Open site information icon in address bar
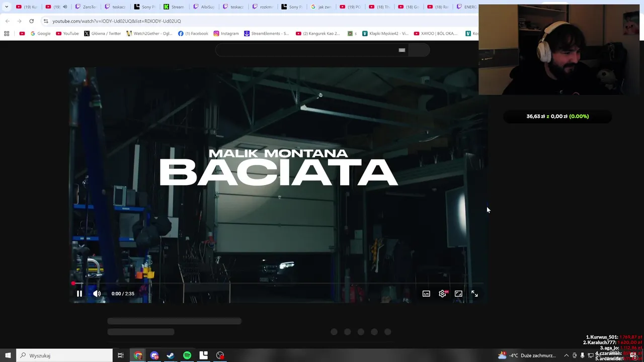This screenshot has height=362, width=644. tap(45, 21)
